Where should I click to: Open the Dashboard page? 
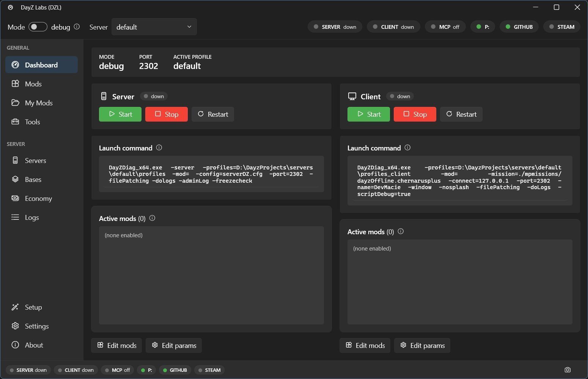(41, 65)
